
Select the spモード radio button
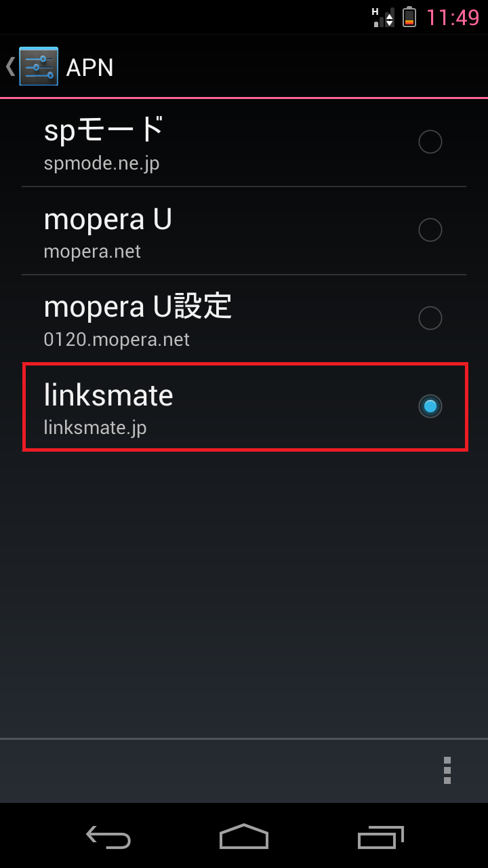[430, 142]
